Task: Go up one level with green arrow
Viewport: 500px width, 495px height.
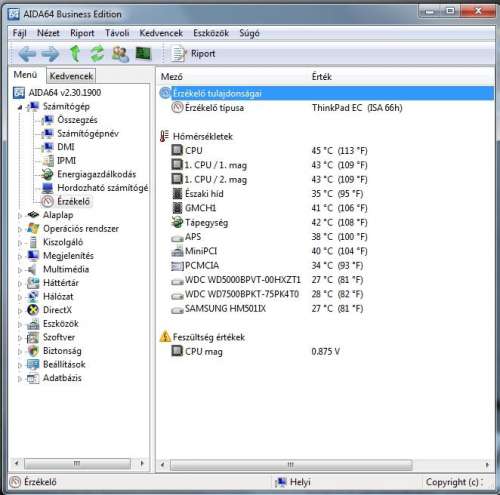Action: [x=75, y=53]
